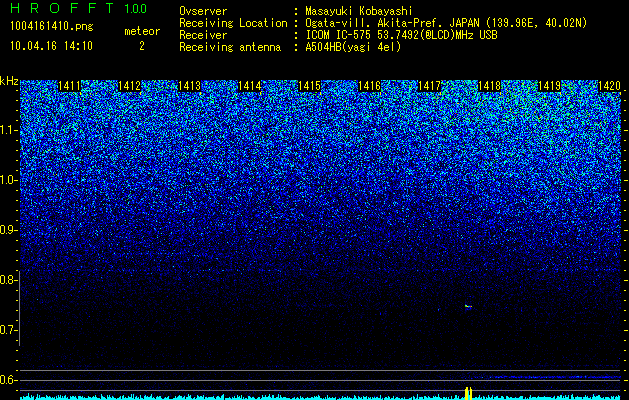Screen dimensions: 629x400
Task: Click the 0.8 frequency axis label
Action: point(8,280)
